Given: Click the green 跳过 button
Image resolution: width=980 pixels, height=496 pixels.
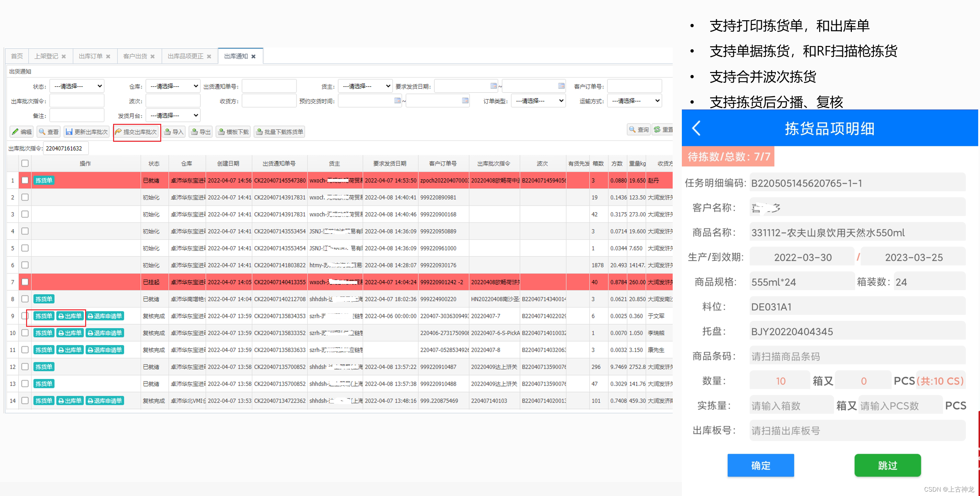Looking at the screenshot, I should 887,465.
